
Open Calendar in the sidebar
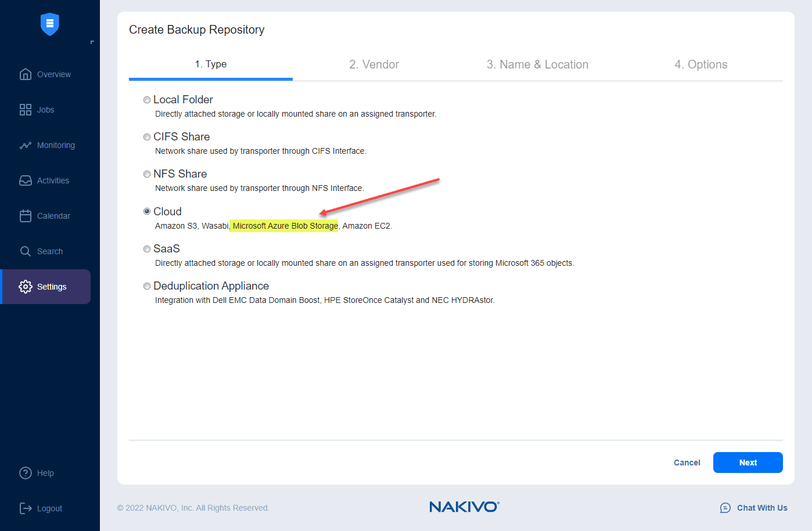[53, 216]
